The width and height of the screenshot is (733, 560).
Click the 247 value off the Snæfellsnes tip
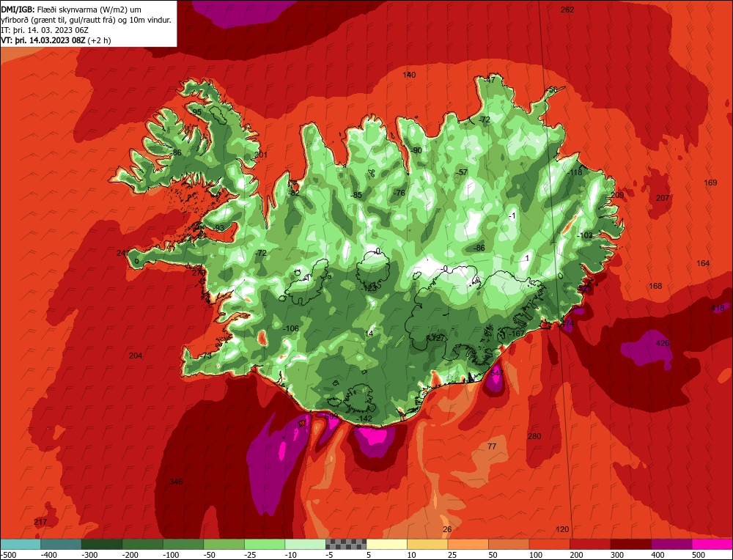(123, 253)
